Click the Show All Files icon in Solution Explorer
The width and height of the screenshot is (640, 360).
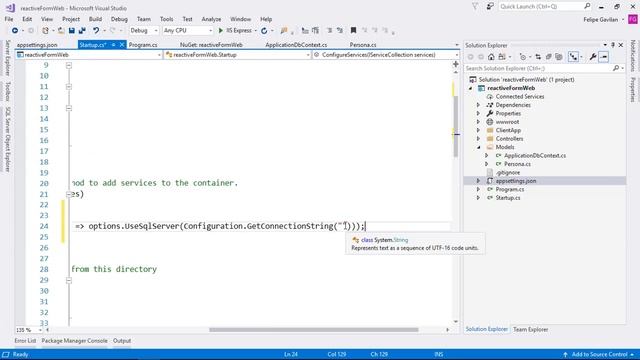[x=559, y=57]
